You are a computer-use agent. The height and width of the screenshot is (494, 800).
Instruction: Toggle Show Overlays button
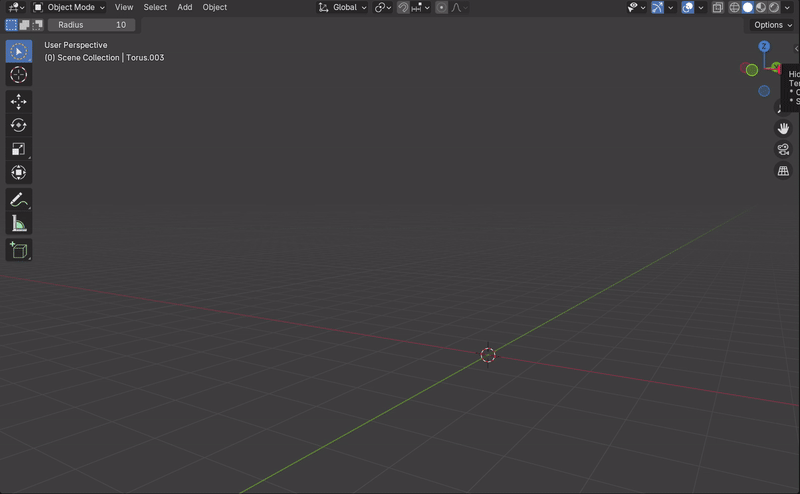point(688,7)
